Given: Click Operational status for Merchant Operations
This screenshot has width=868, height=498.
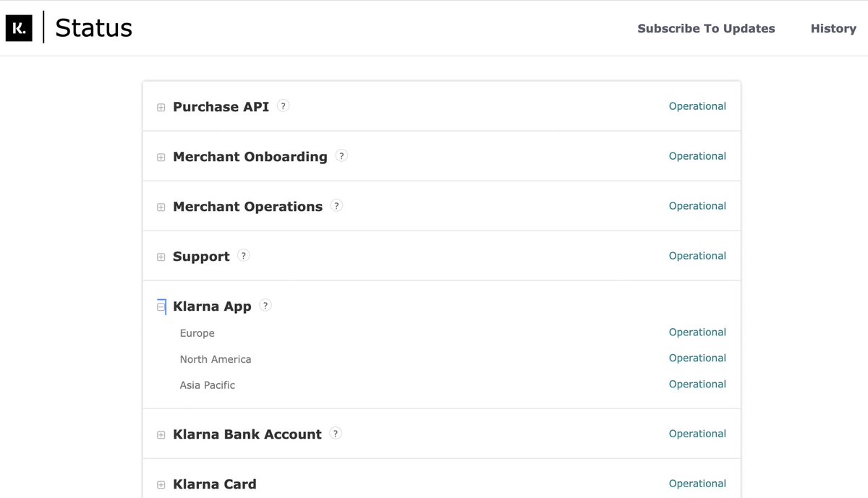Looking at the screenshot, I should [697, 206].
